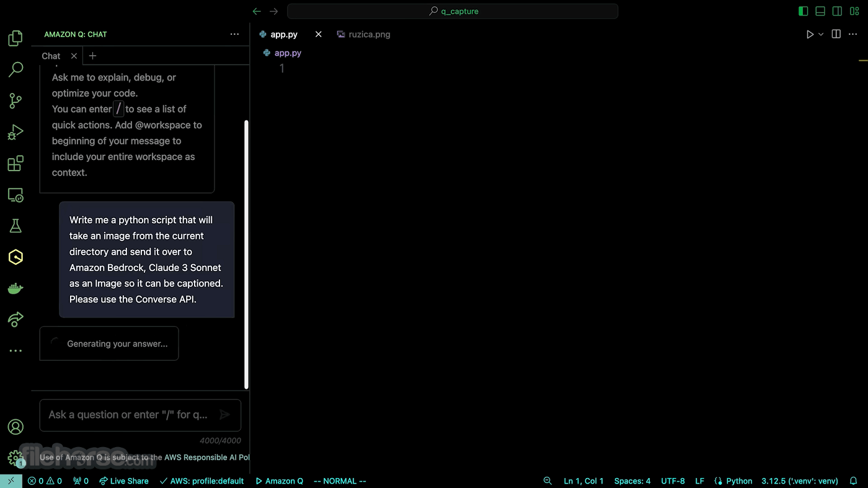The width and height of the screenshot is (868, 488).
Task: Click the user prompt message about Bedrock
Action: point(147,260)
